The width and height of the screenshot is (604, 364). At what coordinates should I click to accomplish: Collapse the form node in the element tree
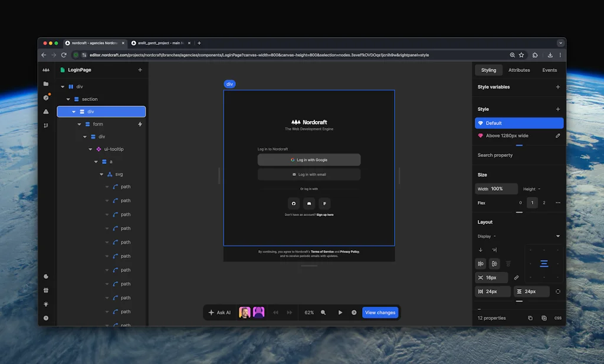79,124
